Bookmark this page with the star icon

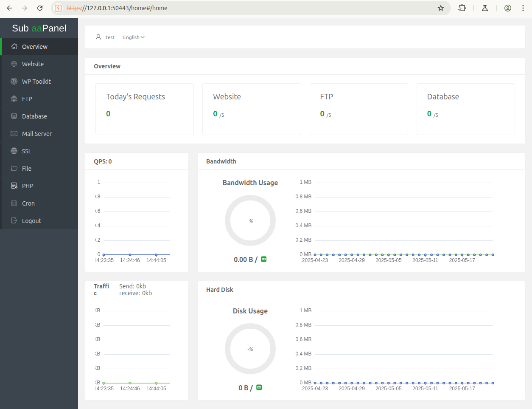(x=441, y=8)
